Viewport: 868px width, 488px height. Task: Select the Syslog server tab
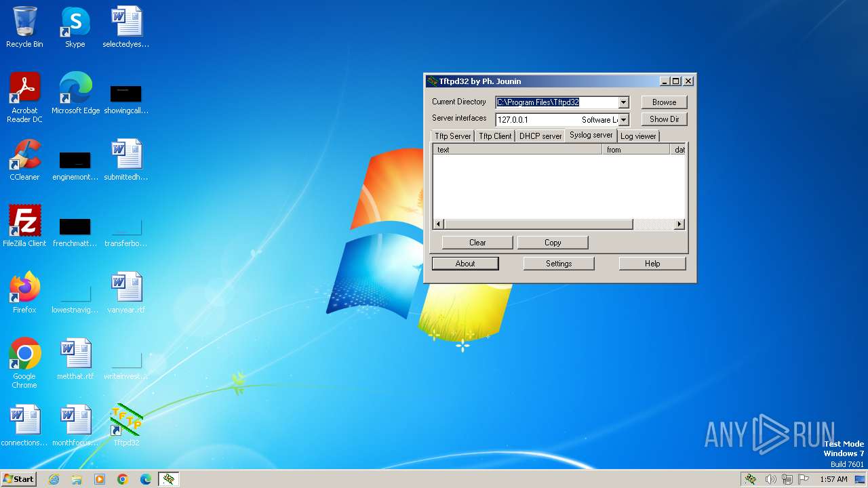tap(591, 135)
